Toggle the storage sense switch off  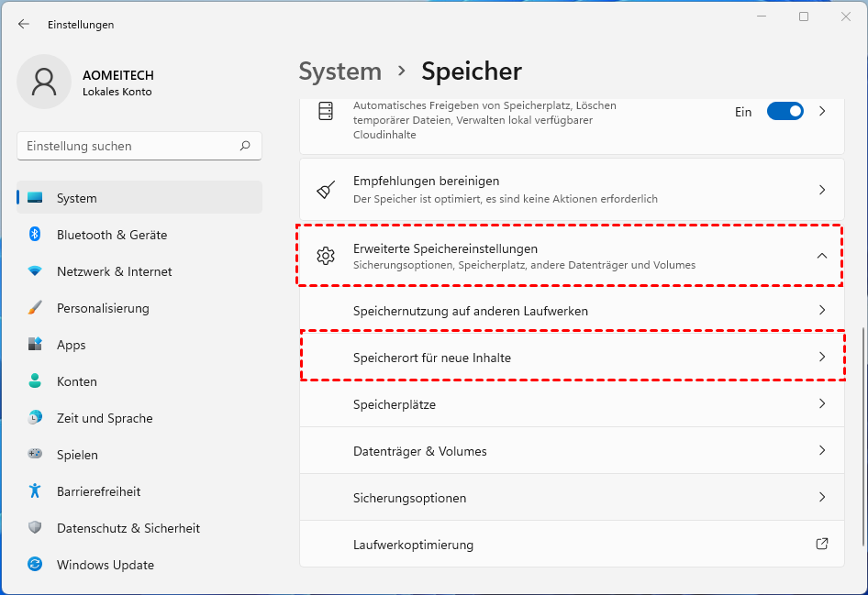pyautogui.click(x=785, y=111)
